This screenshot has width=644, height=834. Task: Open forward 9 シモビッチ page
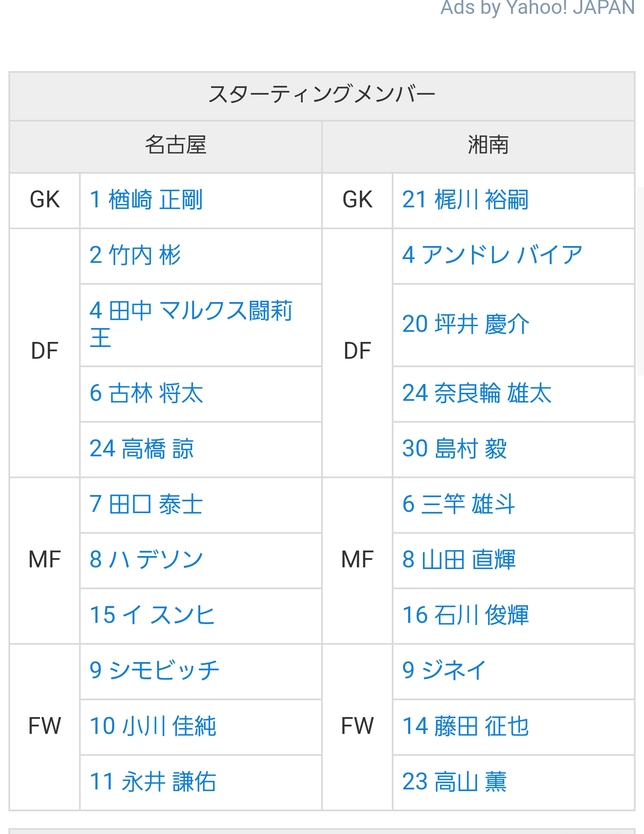[154, 670]
